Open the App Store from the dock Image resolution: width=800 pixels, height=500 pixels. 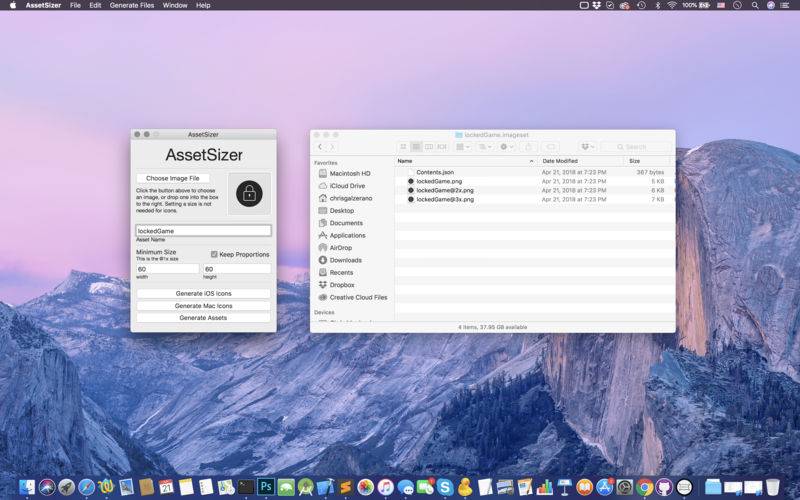[x=605, y=487]
